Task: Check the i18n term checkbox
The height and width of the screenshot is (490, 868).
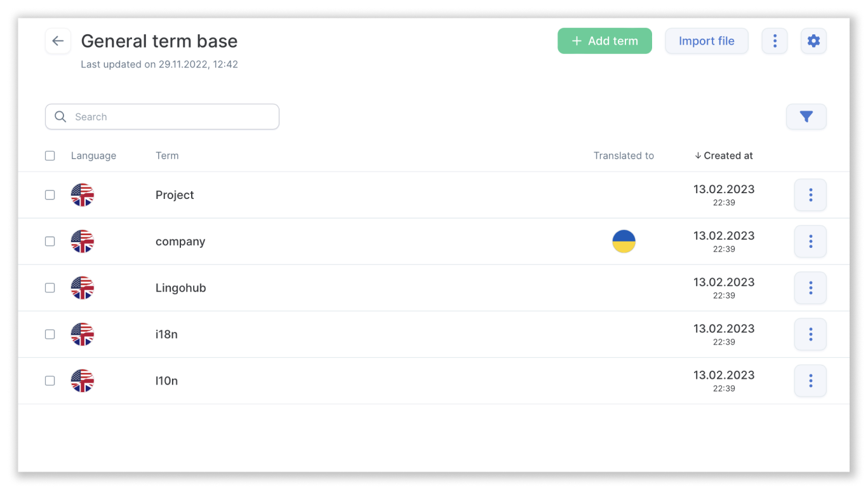Action: 50,334
